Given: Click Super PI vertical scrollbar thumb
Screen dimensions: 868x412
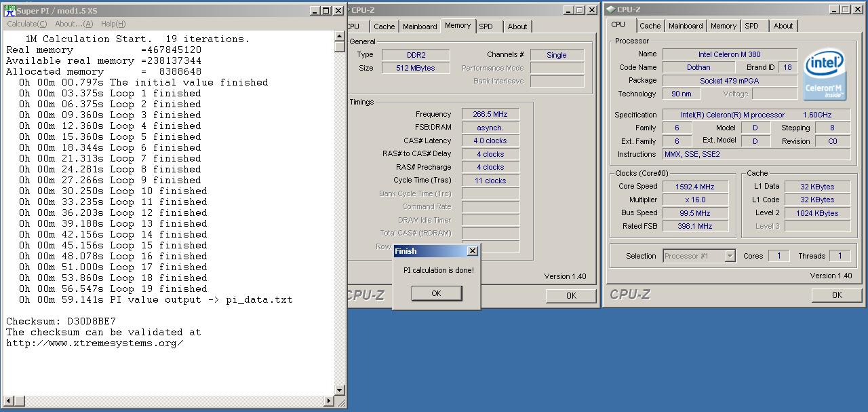Looking at the screenshot, I should [340, 47].
